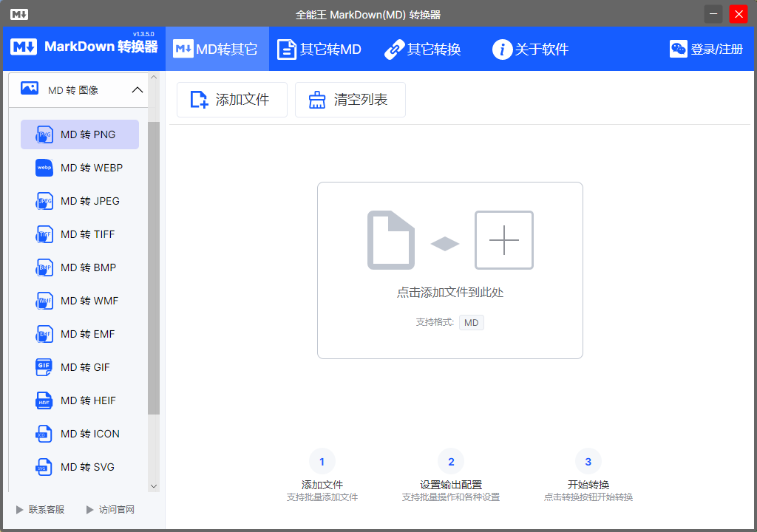Select MD 转 PNG text
Image resolution: width=757 pixels, height=532 pixels.
[88, 134]
